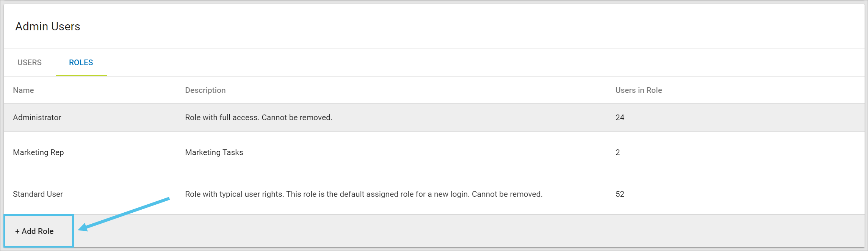
Task: Click the Marketing Tasks description
Action: click(x=214, y=152)
